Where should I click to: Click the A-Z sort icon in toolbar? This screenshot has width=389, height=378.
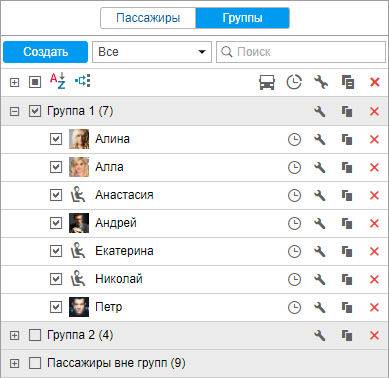[58, 81]
